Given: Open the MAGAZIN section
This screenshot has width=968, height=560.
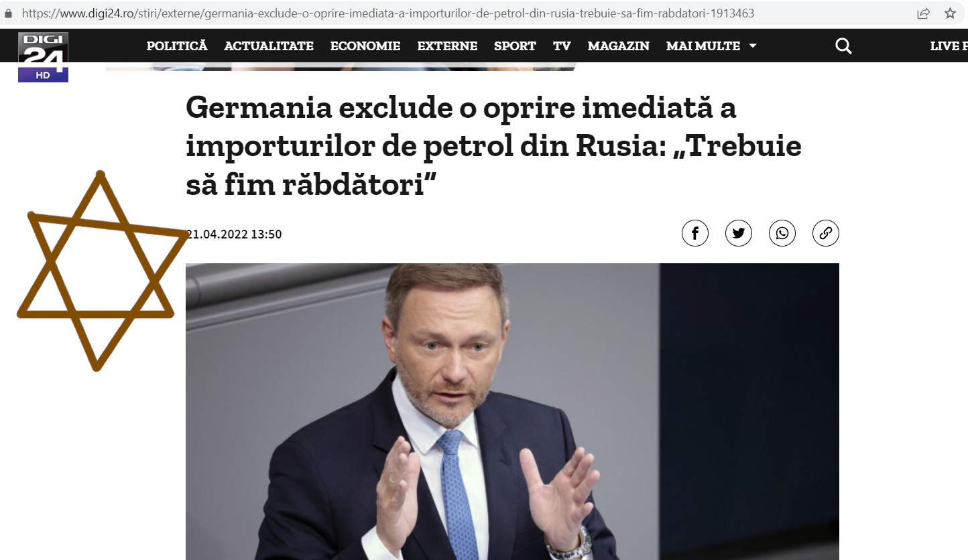Looking at the screenshot, I should [618, 46].
